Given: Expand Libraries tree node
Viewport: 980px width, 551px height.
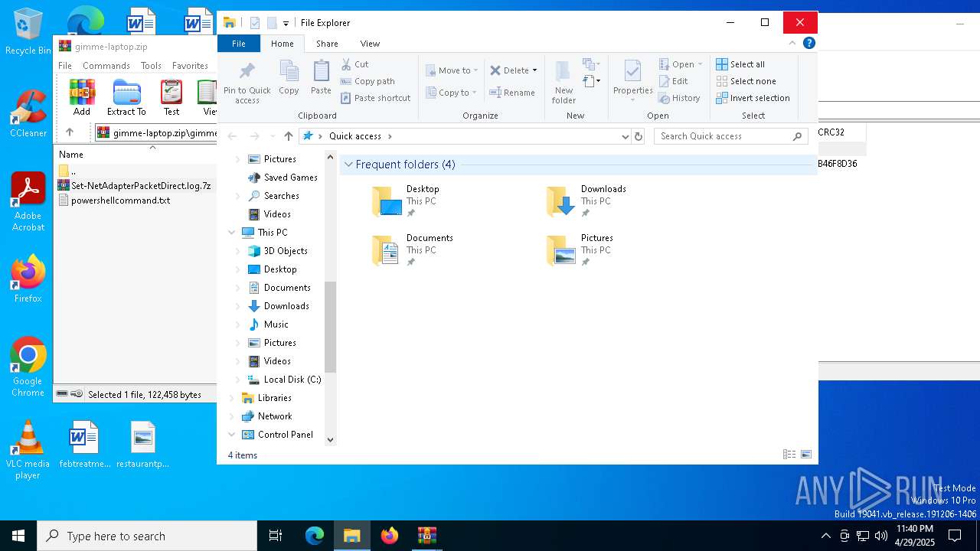Looking at the screenshot, I should 232,398.
